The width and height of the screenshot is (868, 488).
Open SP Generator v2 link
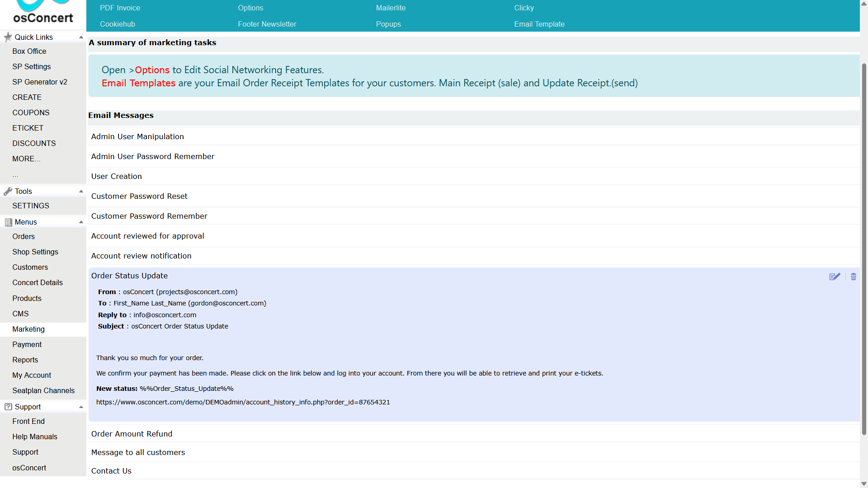[x=40, y=82]
